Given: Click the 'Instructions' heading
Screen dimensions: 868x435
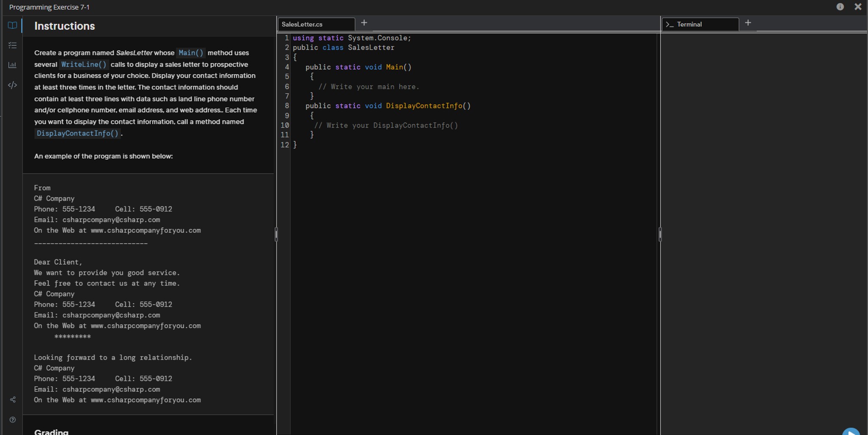Looking at the screenshot, I should coord(64,26).
